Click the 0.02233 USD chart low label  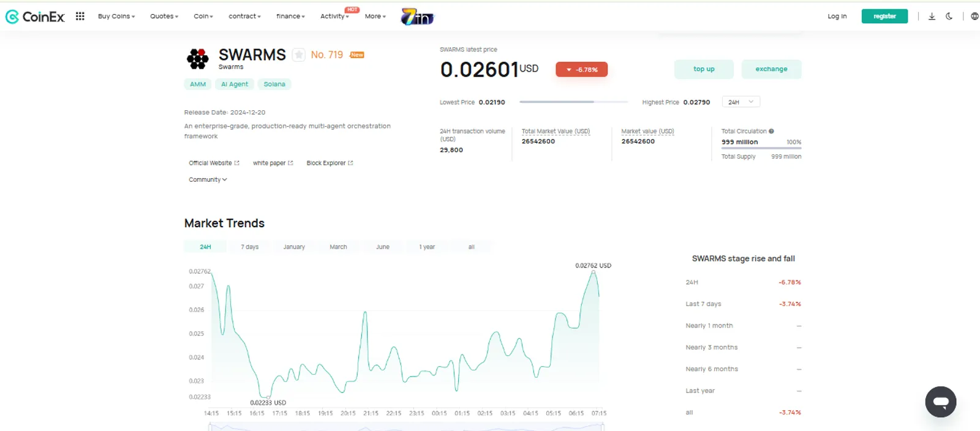pos(268,403)
